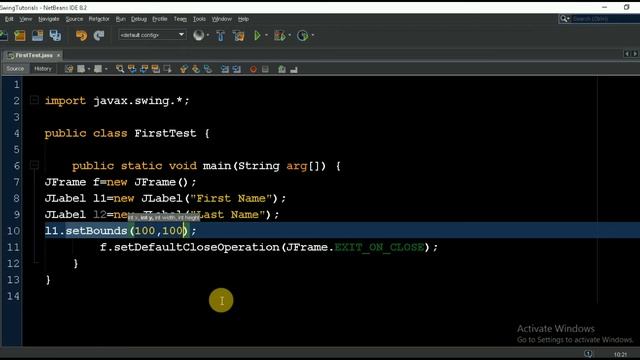Click the Shift Line Right icon
This screenshot has width=640, height=360.
point(237,69)
